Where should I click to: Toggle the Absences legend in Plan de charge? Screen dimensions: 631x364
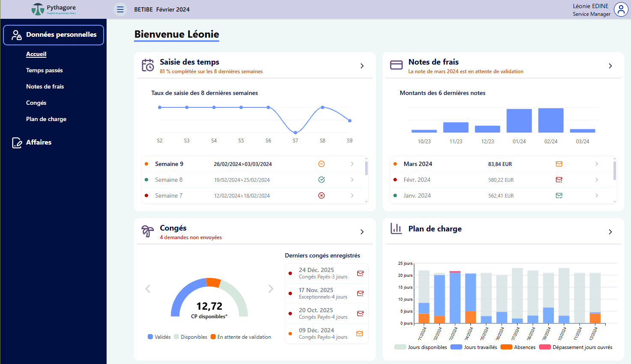(518, 347)
